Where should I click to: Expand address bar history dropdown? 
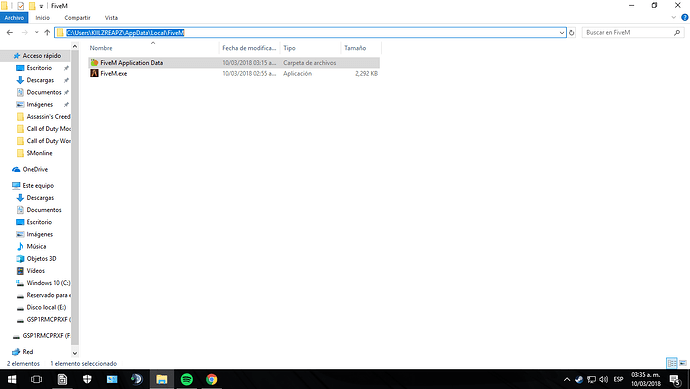562,33
